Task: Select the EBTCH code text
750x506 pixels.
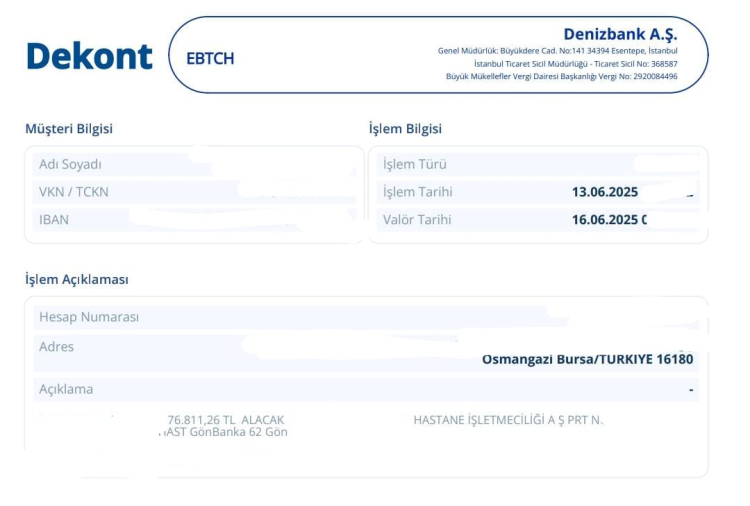Action: click(210, 58)
